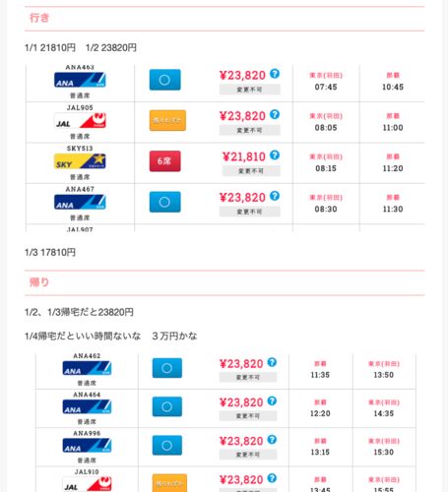Select availability circle for ANA462 return
The width and height of the screenshot is (448, 492).
(167, 368)
